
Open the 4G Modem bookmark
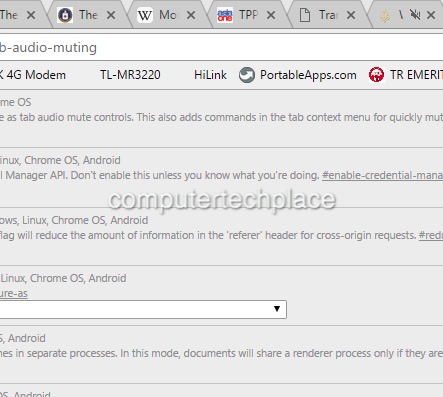tap(33, 75)
